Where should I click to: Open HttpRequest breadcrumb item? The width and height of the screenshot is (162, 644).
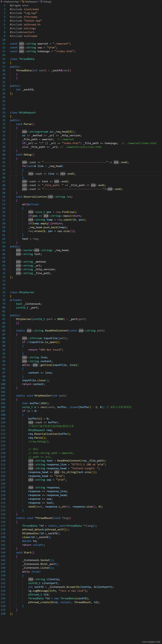point(31,2)
